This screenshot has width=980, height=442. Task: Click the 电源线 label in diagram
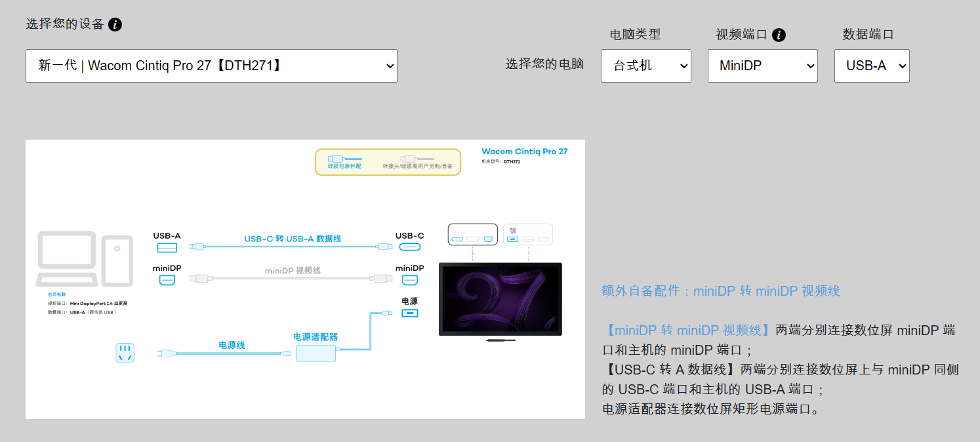232,344
